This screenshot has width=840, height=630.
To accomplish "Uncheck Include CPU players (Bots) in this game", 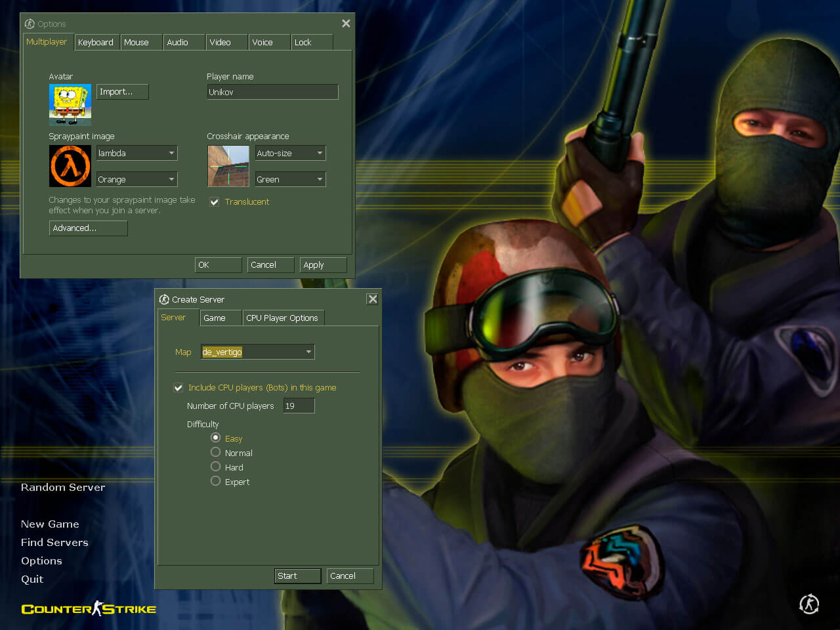I will [x=178, y=387].
